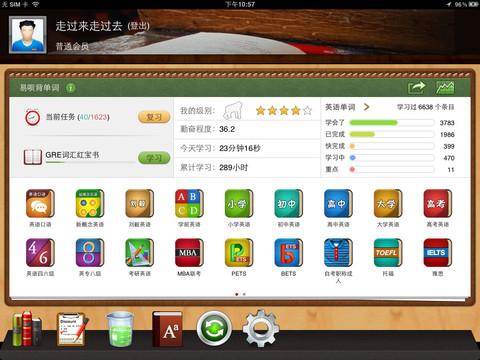The image size is (480, 360).
Task: Open the statistics chart icon in header
Action: [445, 88]
